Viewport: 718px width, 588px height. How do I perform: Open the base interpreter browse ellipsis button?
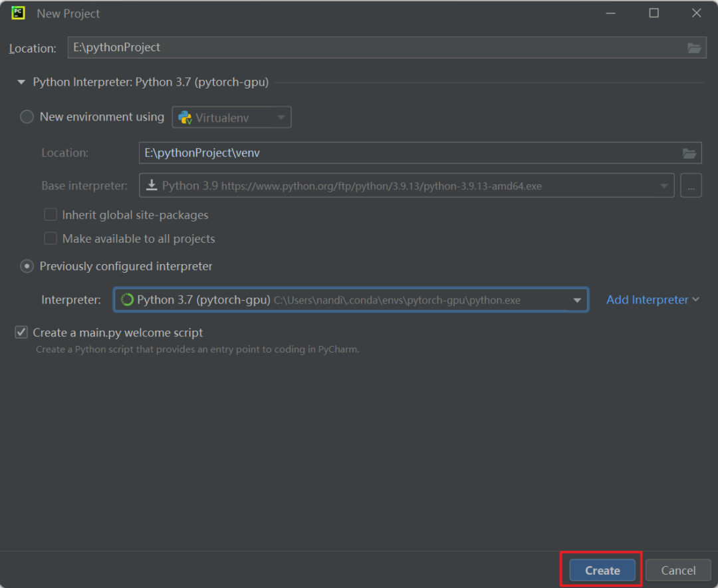[x=691, y=186]
